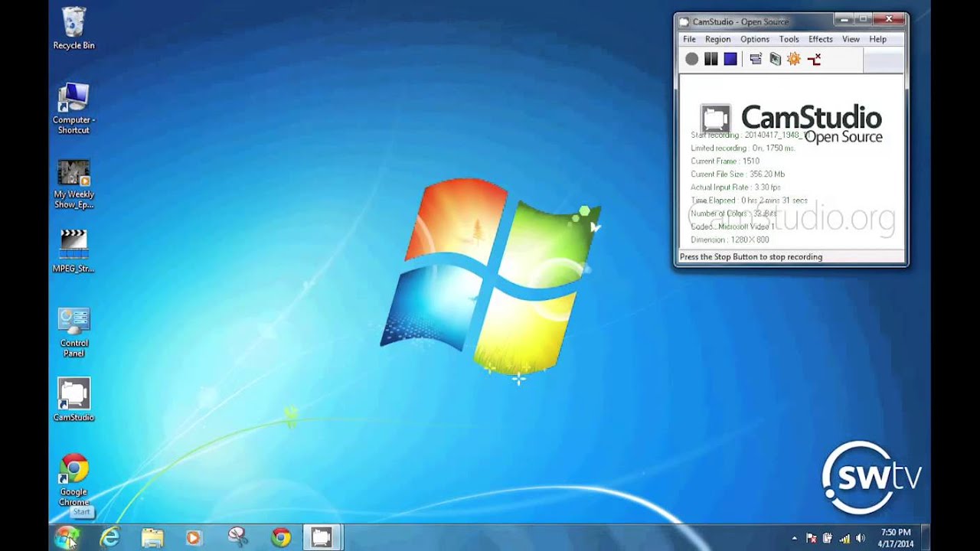Click the 'Actual Input Rate : 3.30 fps' text
Image resolution: width=980 pixels, height=551 pixels.
(736, 187)
